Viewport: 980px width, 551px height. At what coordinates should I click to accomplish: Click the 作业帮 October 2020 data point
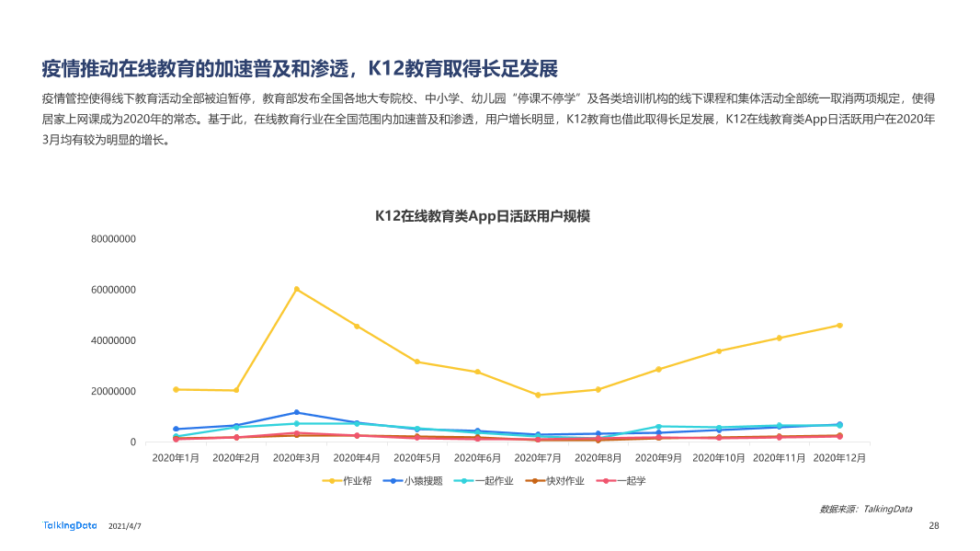click(719, 351)
